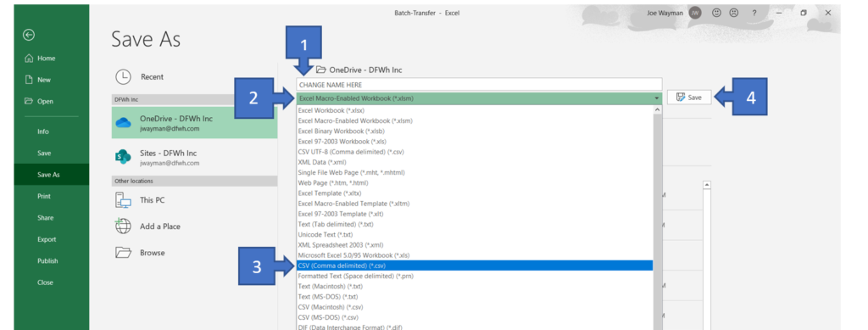Click the list scroll-up arrow

click(658, 109)
